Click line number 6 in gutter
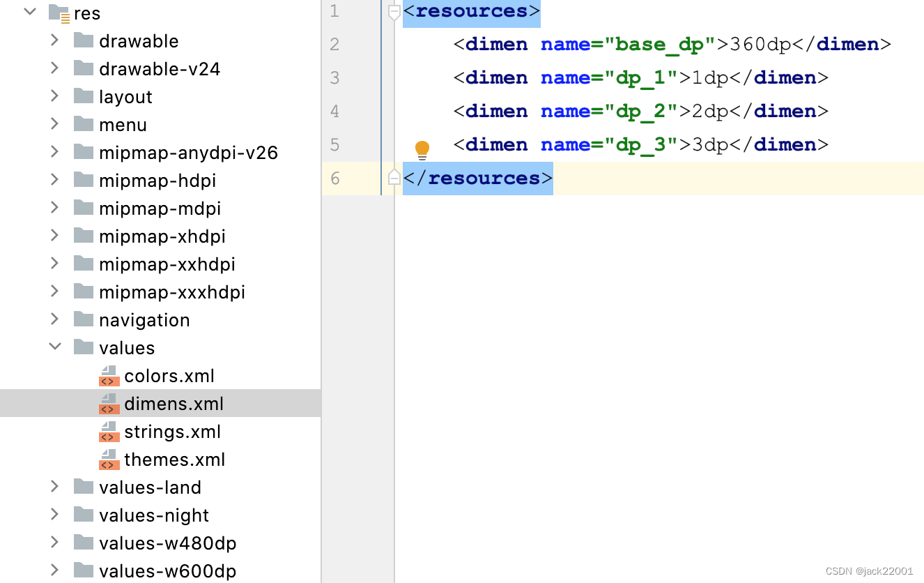This screenshot has height=583, width=924. click(334, 179)
